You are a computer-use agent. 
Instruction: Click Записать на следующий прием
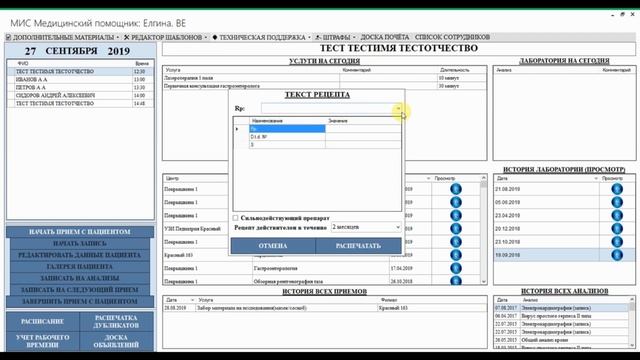click(x=80, y=290)
